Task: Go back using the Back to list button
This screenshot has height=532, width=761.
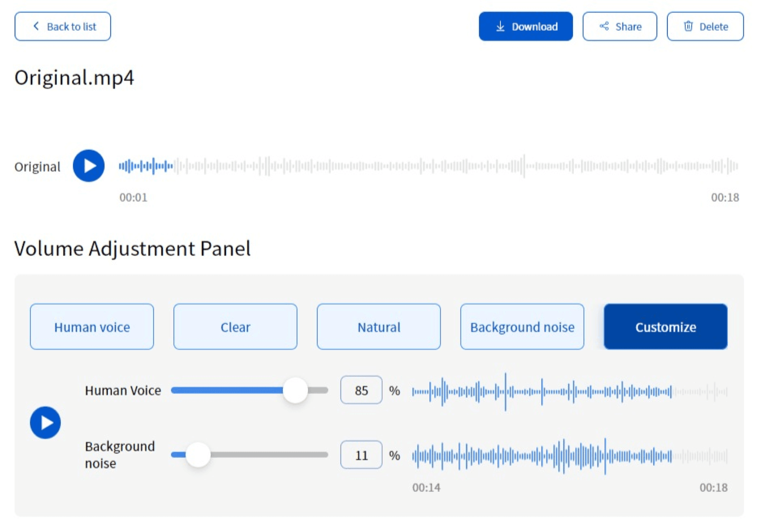Action: (62, 26)
